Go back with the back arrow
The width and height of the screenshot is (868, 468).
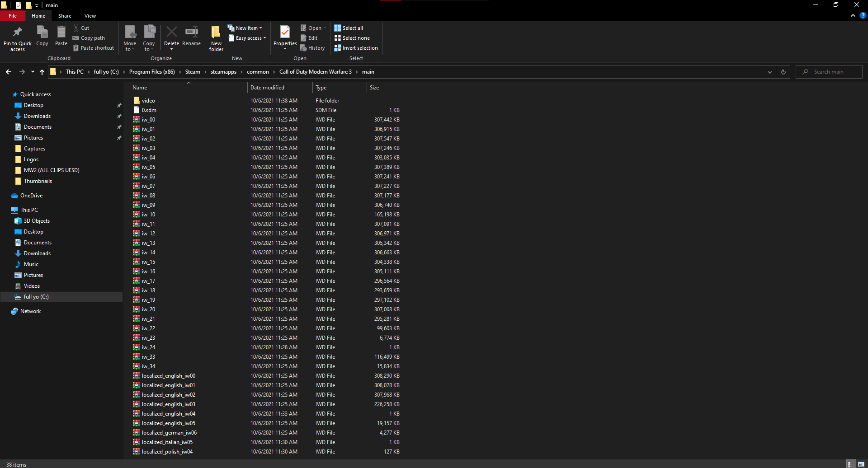[9, 72]
